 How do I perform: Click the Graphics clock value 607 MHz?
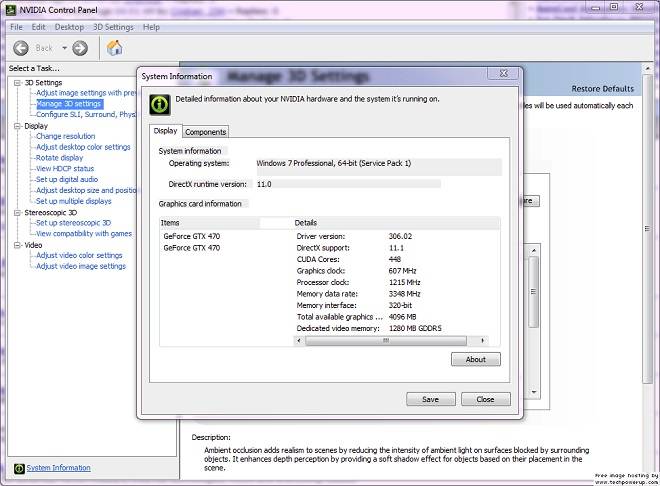(x=402, y=271)
